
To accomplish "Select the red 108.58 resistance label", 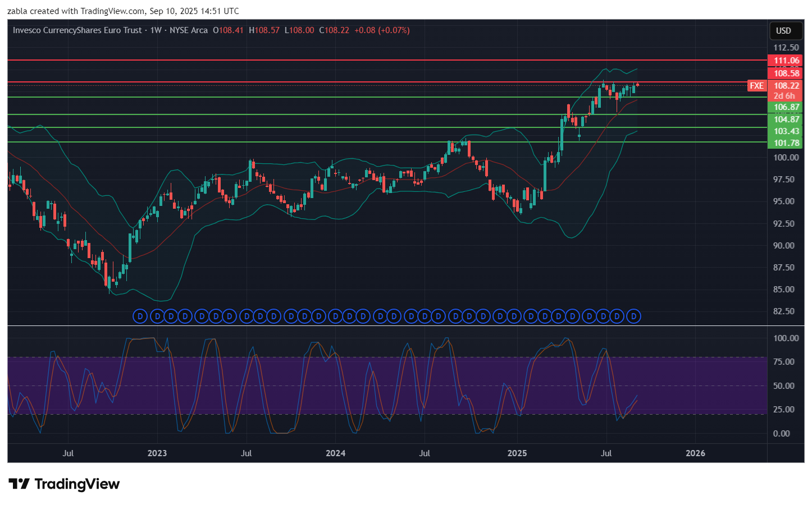I will (786, 74).
